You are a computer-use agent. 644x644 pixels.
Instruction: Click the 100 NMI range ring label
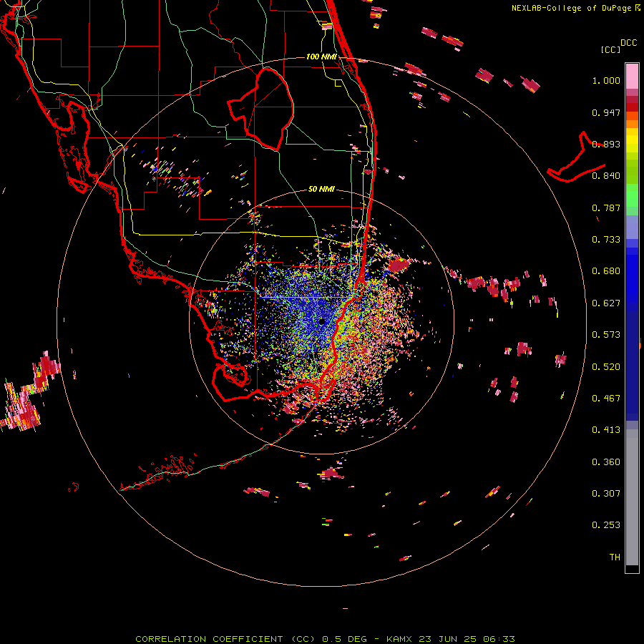321,57
